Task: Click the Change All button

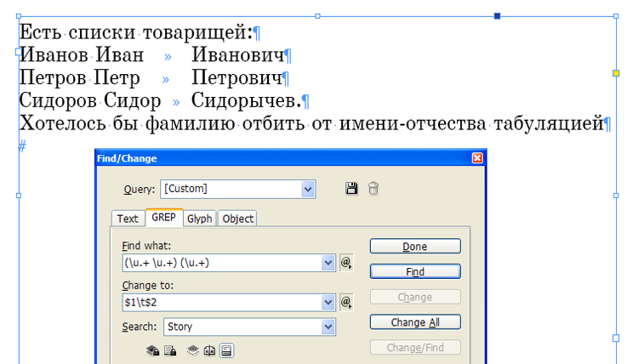Action: tap(415, 322)
